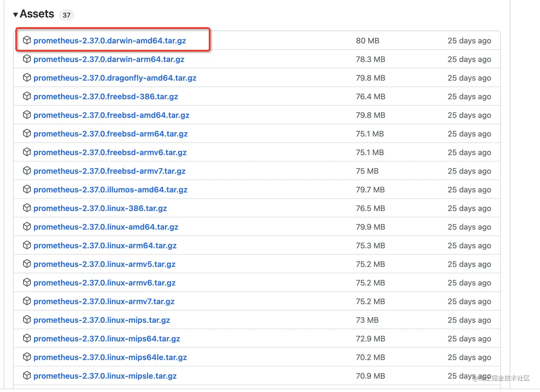
Task: Click package icon beside linux-mipsle tarball
Action: tap(27, 375)
